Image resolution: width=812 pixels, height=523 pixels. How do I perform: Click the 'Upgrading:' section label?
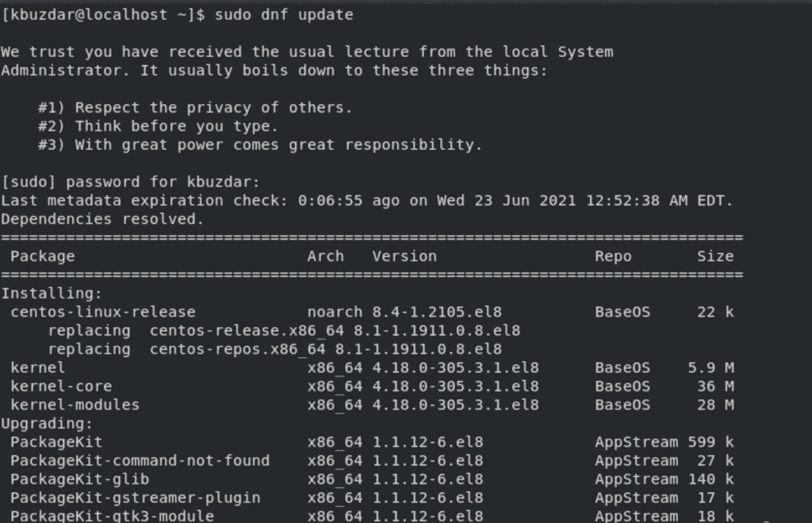[47, 424]
